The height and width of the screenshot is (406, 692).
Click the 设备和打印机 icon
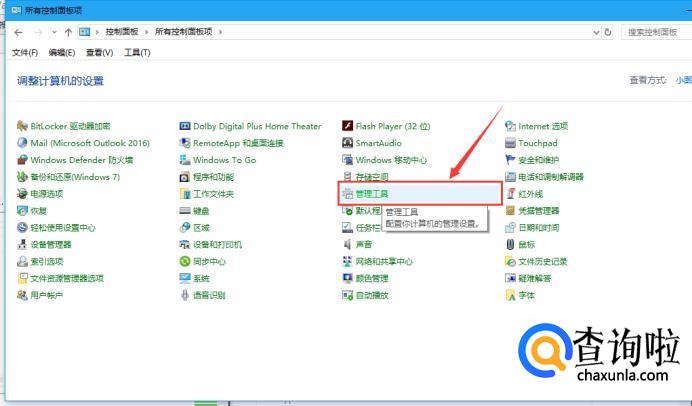click(185, 244)
